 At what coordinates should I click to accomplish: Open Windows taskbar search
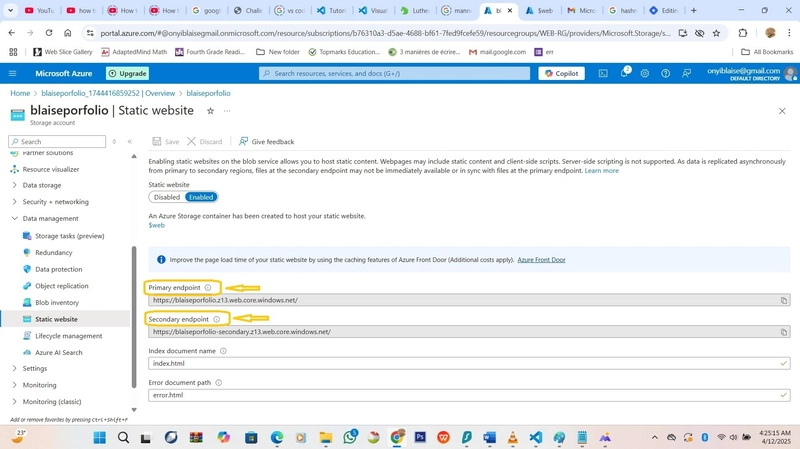(123, 437)
